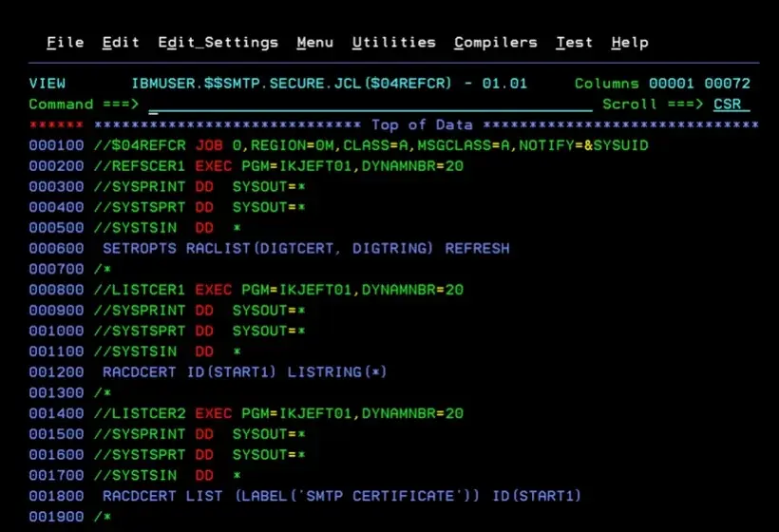Click //SYSTSPRT on line 000400
The width and height of the screenshot is (779, 532).
point(140,207)
